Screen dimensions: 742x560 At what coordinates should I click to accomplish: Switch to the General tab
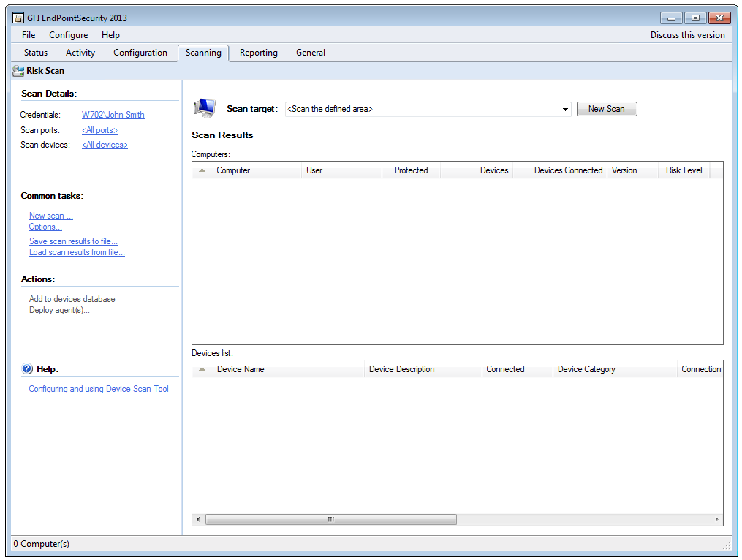[x=311, y=53]
